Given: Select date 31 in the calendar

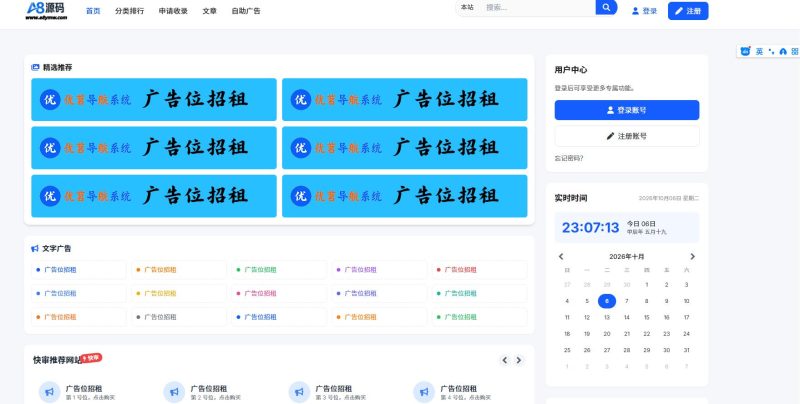Looking at the screenshot, I should pyautogui.click(x=686, y=350).
